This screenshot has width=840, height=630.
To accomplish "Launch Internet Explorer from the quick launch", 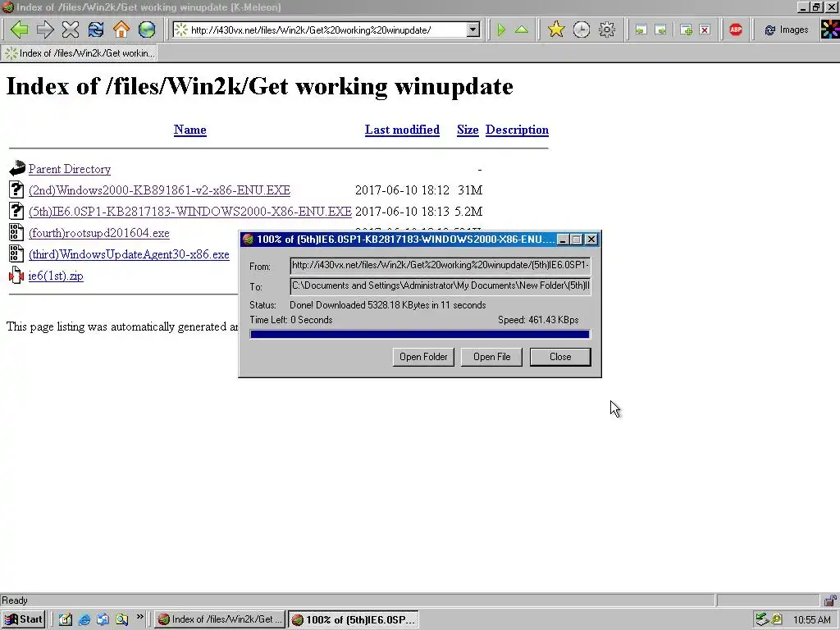I will [84, 620].
